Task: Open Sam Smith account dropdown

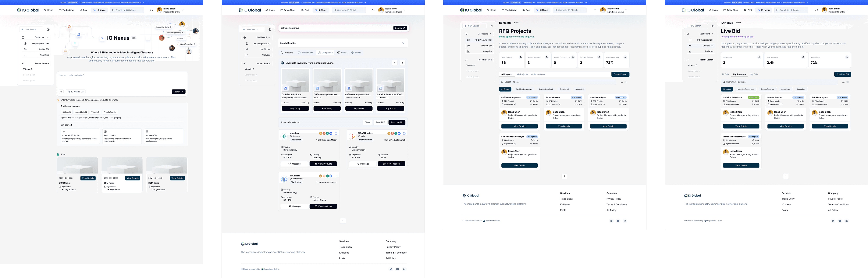Action: coord(848,10)
